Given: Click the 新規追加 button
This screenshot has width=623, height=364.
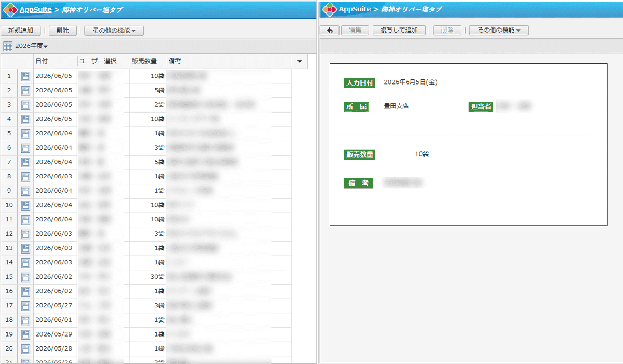Looking at the screenshot, I should click(21, 31).
